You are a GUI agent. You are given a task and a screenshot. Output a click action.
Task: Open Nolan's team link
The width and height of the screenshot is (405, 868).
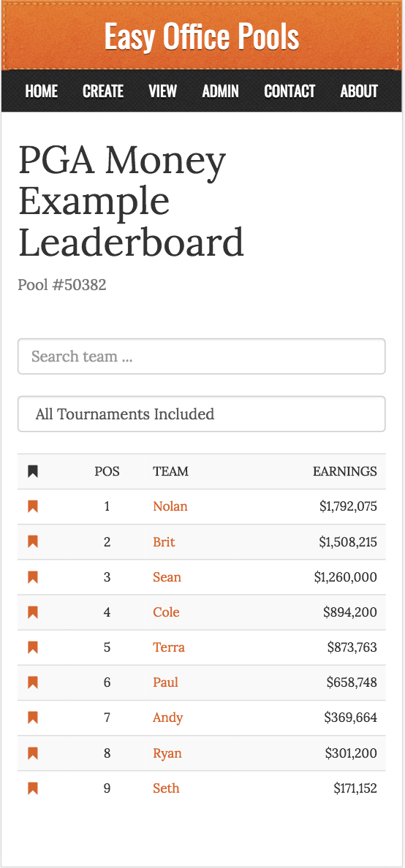pyautogui.click(x=170, y=506)
